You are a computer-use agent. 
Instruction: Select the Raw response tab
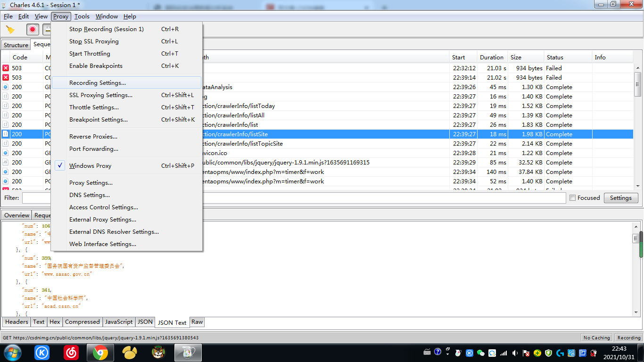point(197,322)
